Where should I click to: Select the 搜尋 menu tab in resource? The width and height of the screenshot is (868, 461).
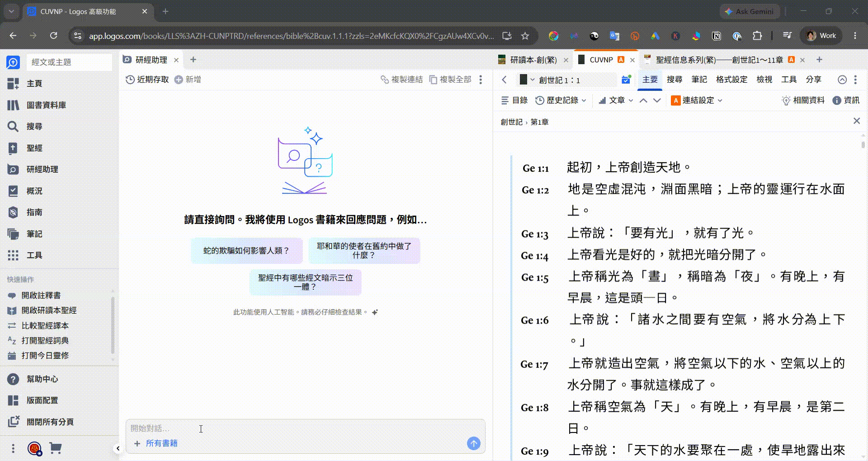675,80
